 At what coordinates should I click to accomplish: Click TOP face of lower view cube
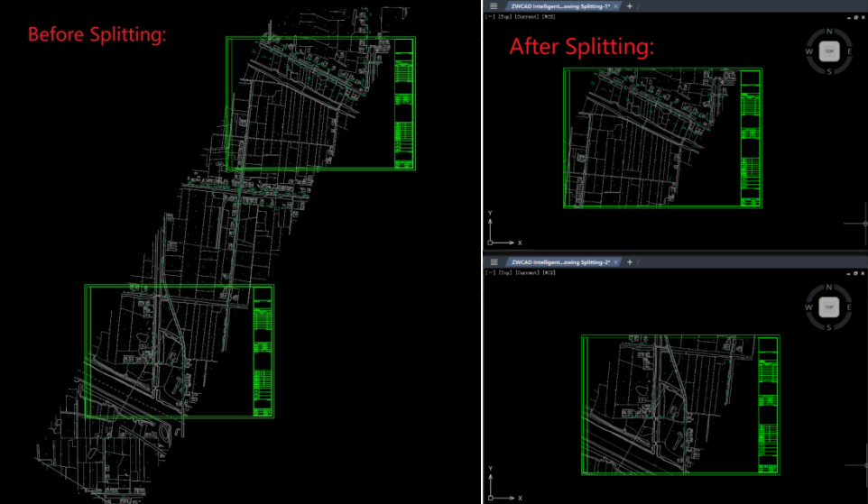[x=829, y=307]
